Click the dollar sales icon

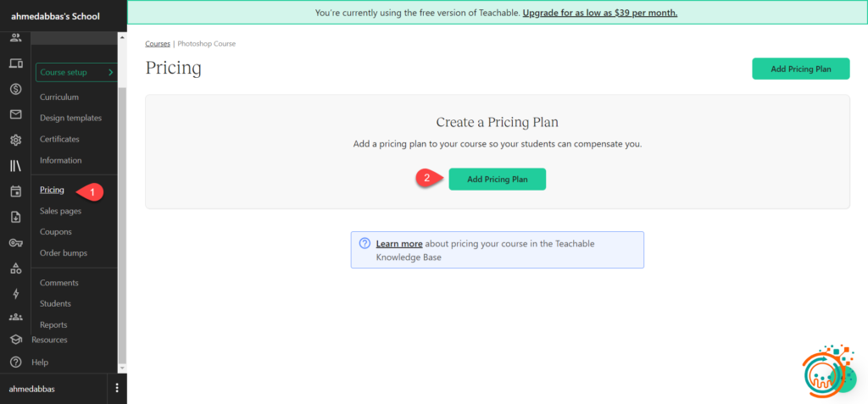click(15, 89)
